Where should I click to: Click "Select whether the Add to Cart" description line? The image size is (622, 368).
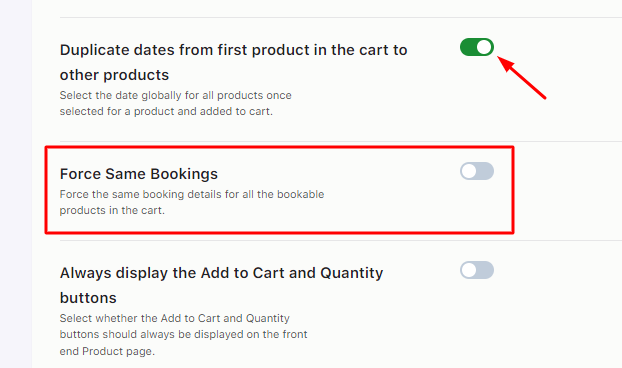point(175,318)
